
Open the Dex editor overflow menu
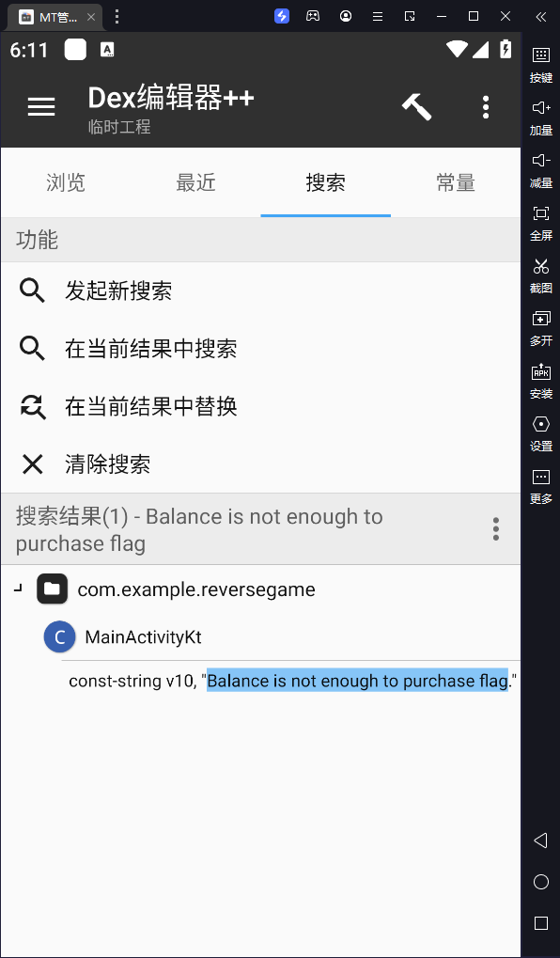coord(486,107)
